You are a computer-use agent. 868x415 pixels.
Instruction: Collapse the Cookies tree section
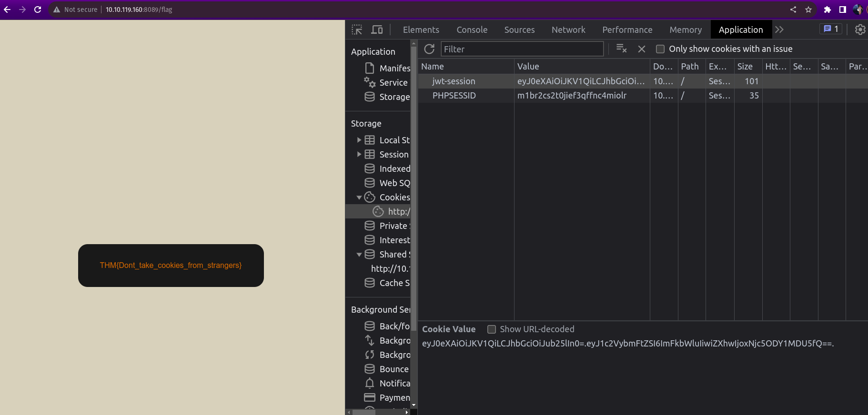pyautogui.click(x=359, y=198)
